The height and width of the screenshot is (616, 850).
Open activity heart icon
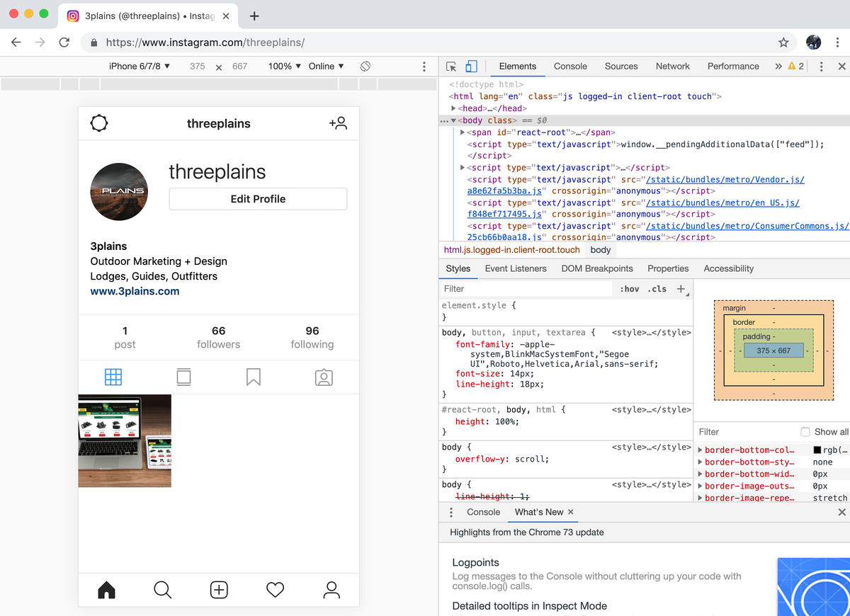(275, 589)
